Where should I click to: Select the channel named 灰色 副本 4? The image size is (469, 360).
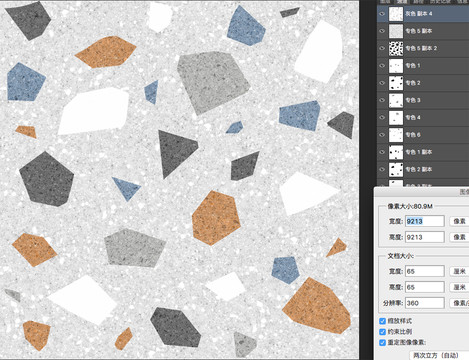click(419, 14)
